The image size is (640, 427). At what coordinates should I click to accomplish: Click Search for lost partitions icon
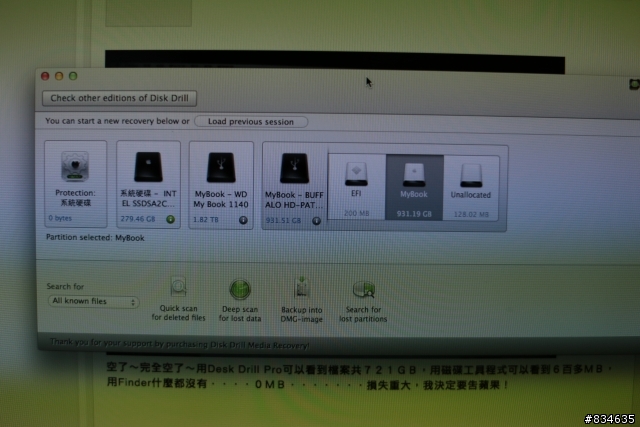tap(363, 289)
